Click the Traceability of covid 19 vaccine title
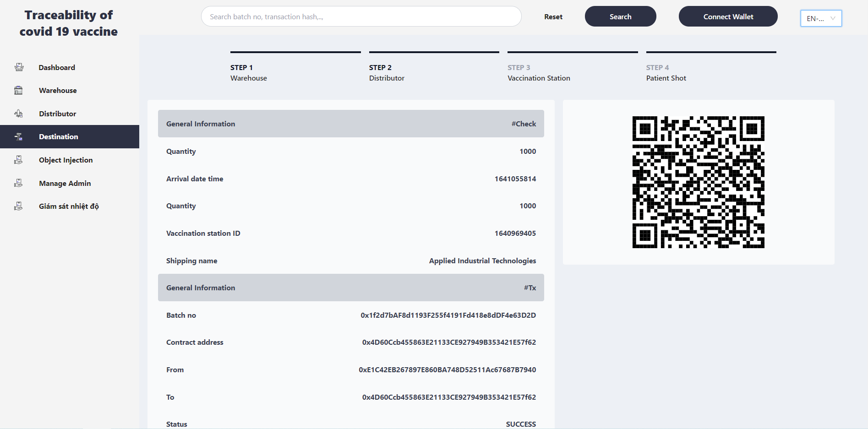The height and width of the screenshot is (429, 868). point(69,23)
